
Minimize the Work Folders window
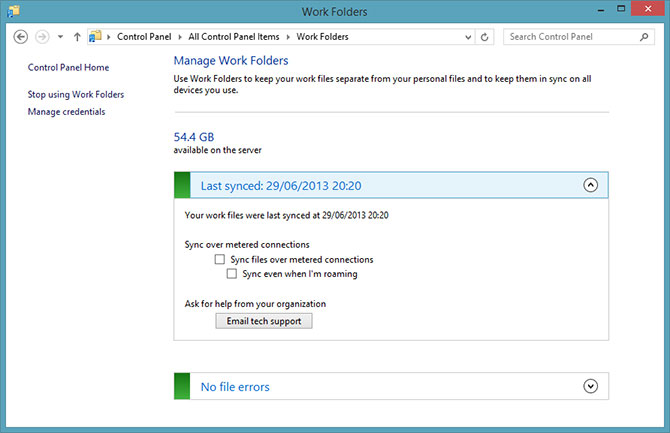click(601, 10)
